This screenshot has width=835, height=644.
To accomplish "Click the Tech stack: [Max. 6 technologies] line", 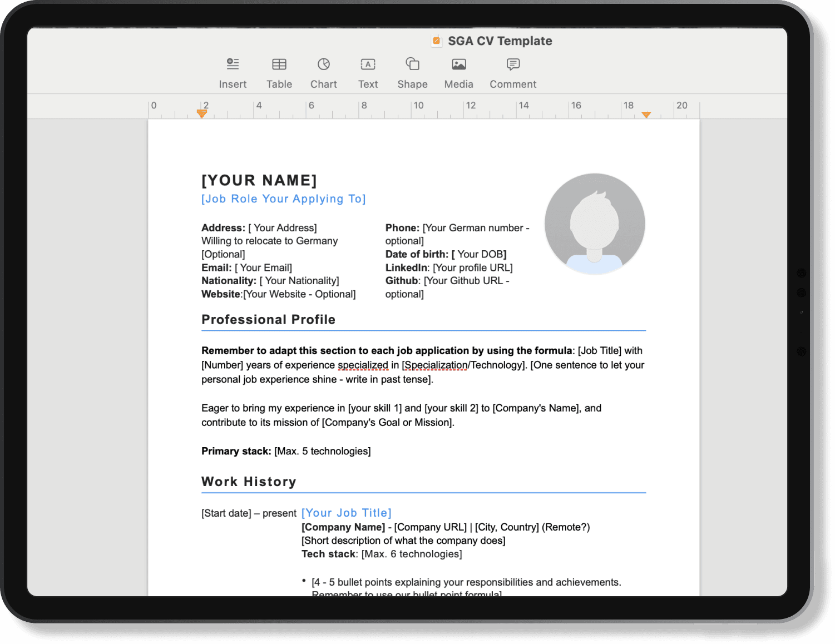I will (x=382, y=554).
